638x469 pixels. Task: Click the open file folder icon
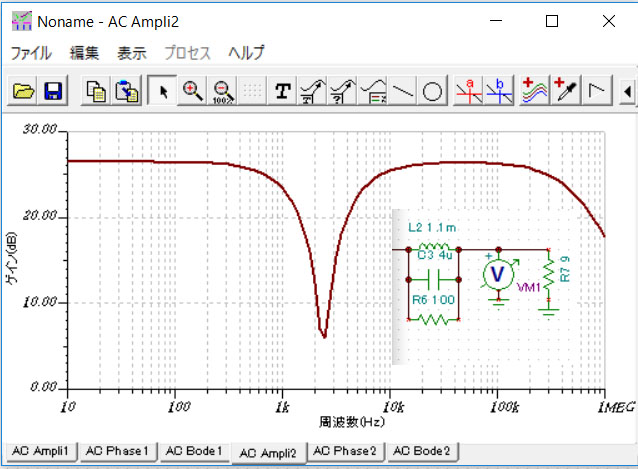click(23, 91)
